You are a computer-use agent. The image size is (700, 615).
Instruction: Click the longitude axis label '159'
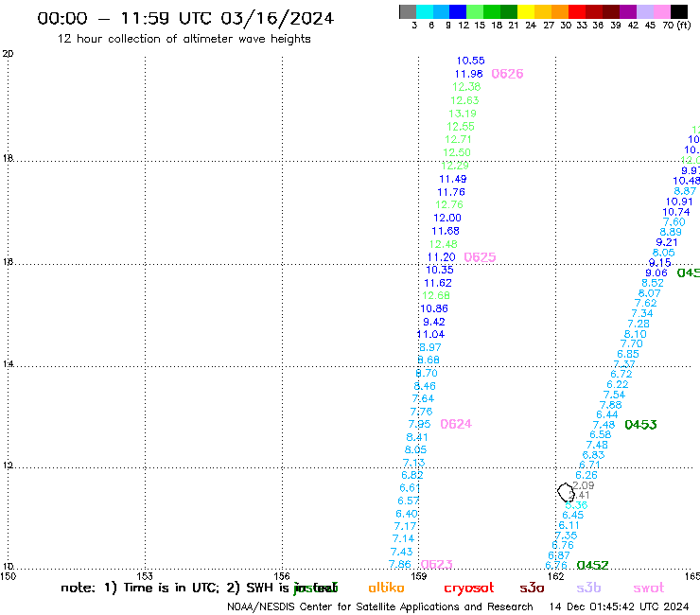[x=419, y=576]
